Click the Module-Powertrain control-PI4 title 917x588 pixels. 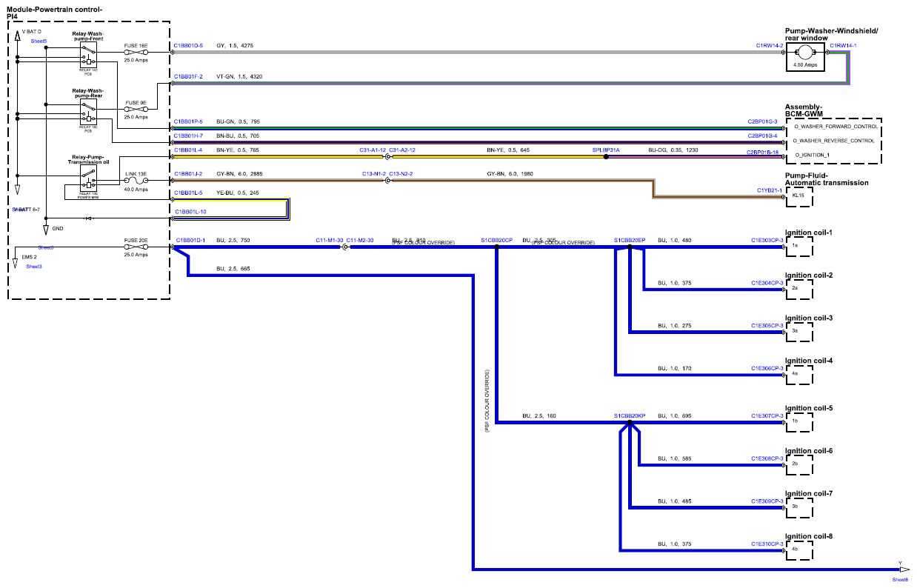pos(54,12)
